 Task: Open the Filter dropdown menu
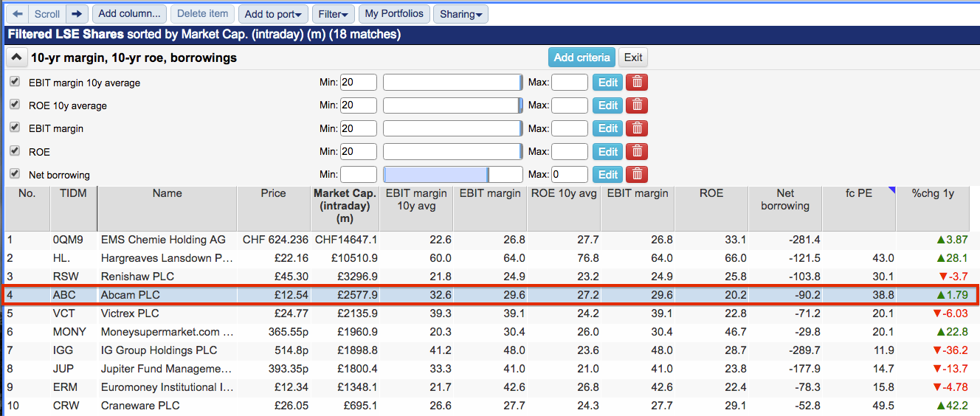[334, 14]
